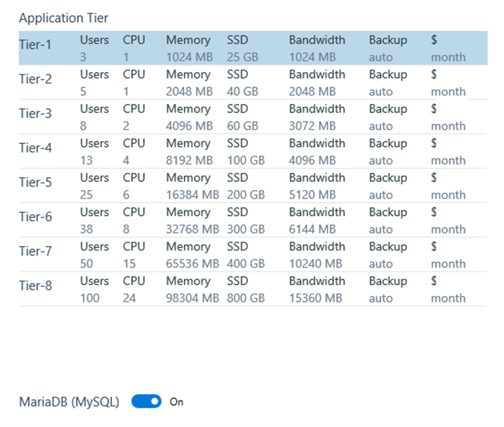Choose the Tier-6 label
This screenshot has width=504, height=427.
(x=36, y=217)
